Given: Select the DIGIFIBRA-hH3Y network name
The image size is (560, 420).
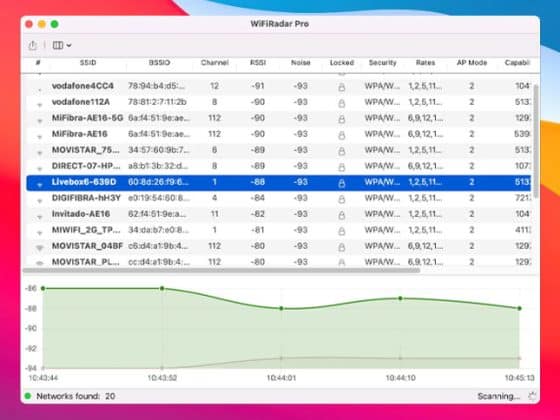Looking at the screenshot, I should click(x=86, y=198).
